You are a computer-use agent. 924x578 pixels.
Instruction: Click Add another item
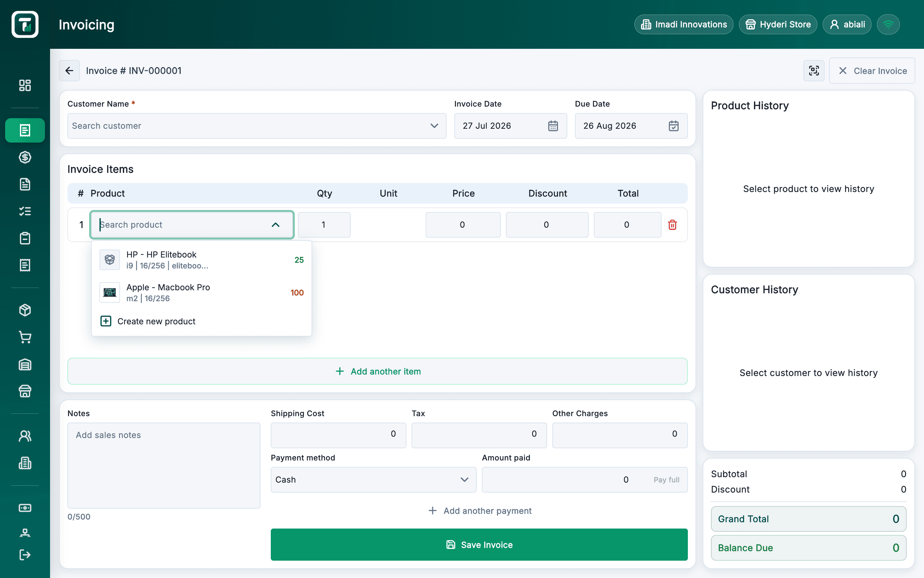pos(378,371)
